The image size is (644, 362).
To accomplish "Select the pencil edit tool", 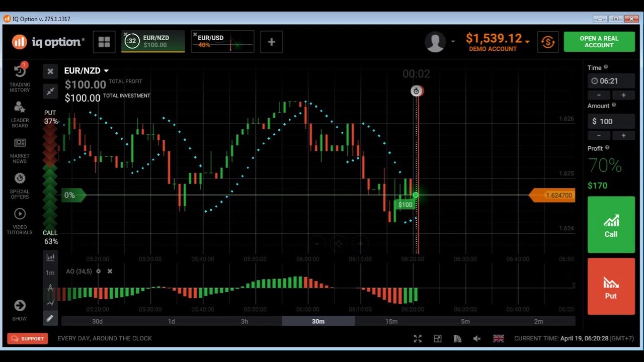I will (x=50, y=318).
